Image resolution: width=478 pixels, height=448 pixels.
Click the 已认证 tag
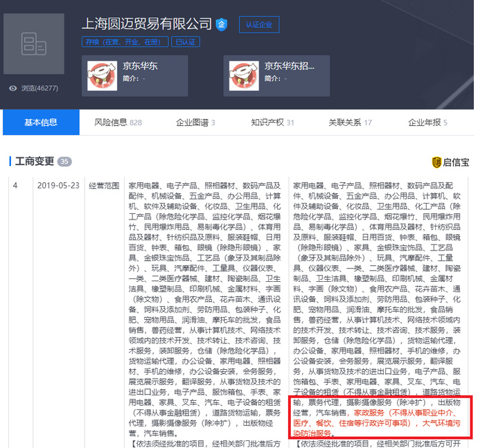point(186,42)
